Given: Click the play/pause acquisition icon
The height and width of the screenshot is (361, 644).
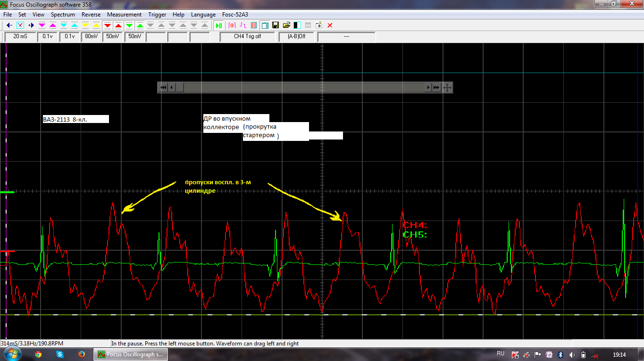Looking at the screenshot, I should point(218,25).
